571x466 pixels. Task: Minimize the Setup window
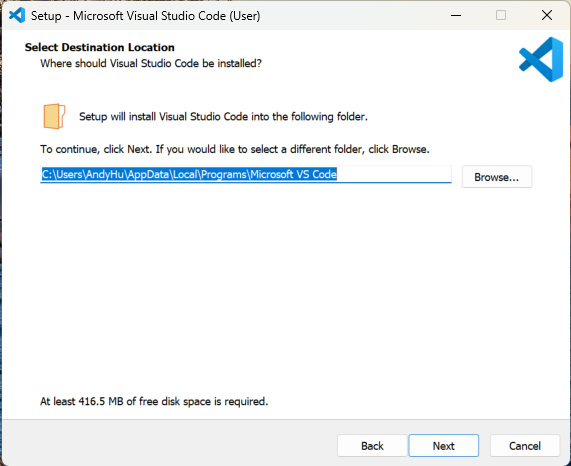coord(456,15)
